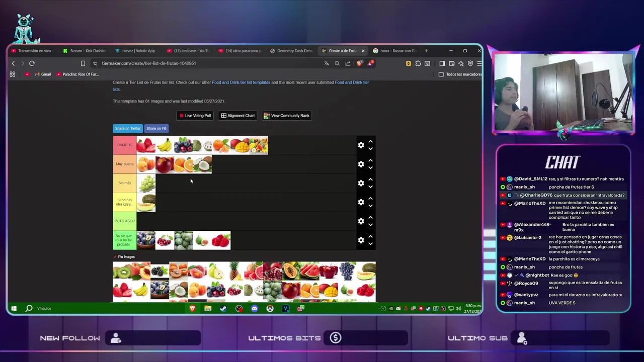Click the DAME 10 tier label

pos(125,145)
